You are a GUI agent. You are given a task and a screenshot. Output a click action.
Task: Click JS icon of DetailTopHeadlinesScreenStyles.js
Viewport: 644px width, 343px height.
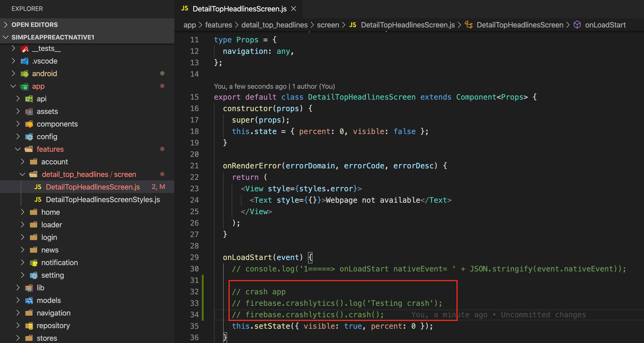click(x=38, y=200)
